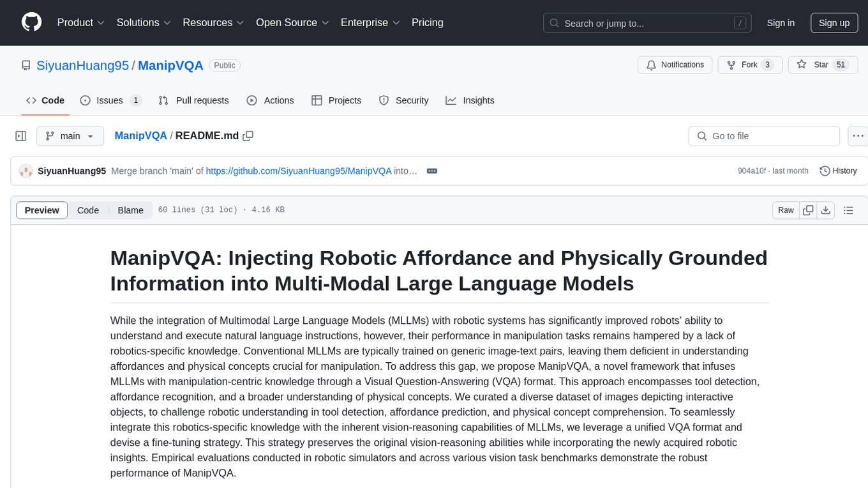This screenshot has width=868, height=488.
Task: Open the file History
Action: tap(838, 171)
